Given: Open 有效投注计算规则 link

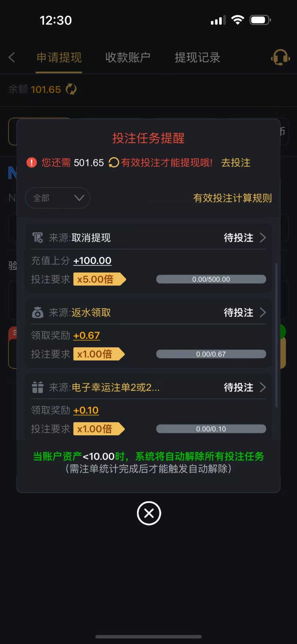Looking at the screenshot, I should coord(232,198).
